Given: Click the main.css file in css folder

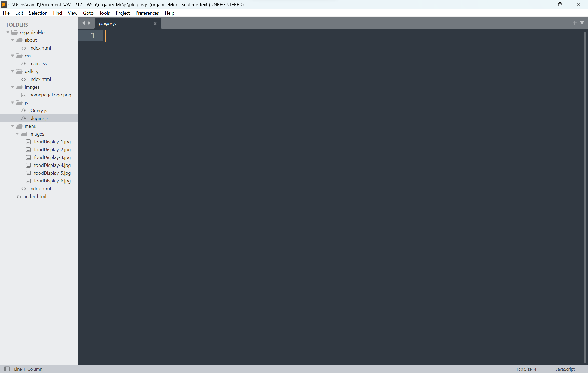Looking at the screenshot, I should 38,63.
